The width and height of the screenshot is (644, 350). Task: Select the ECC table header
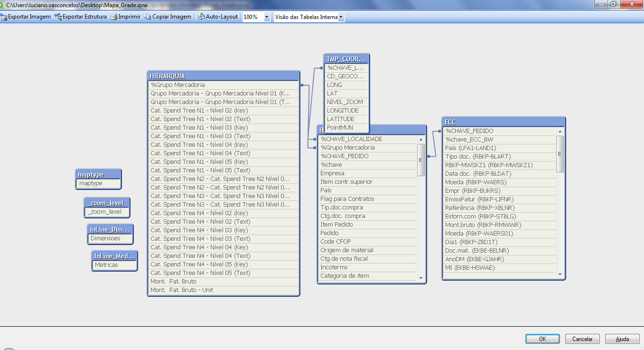tap(504, 122)
